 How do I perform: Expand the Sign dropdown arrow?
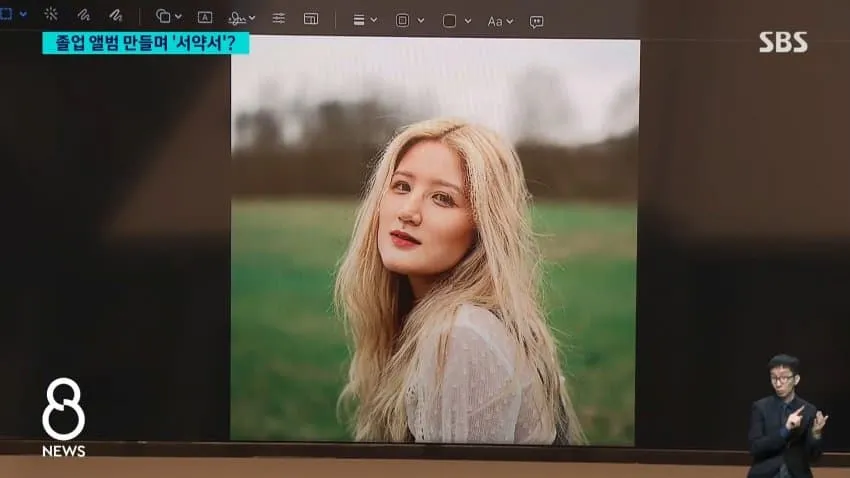tap(252, 18)
